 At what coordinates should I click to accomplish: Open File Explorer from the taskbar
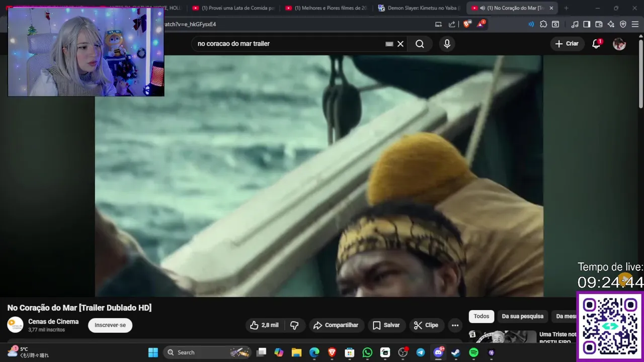296,352
